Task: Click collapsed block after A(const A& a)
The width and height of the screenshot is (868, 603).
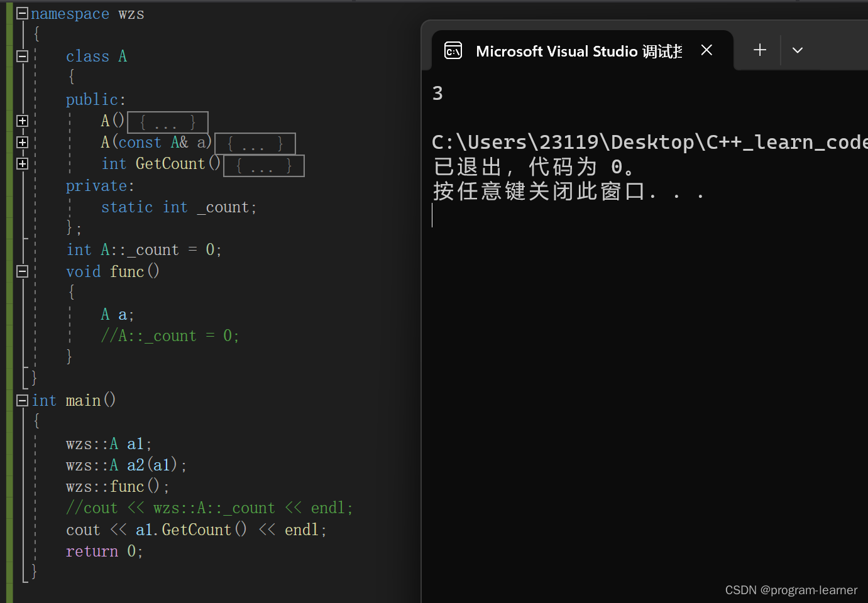Action: (255, 144)
